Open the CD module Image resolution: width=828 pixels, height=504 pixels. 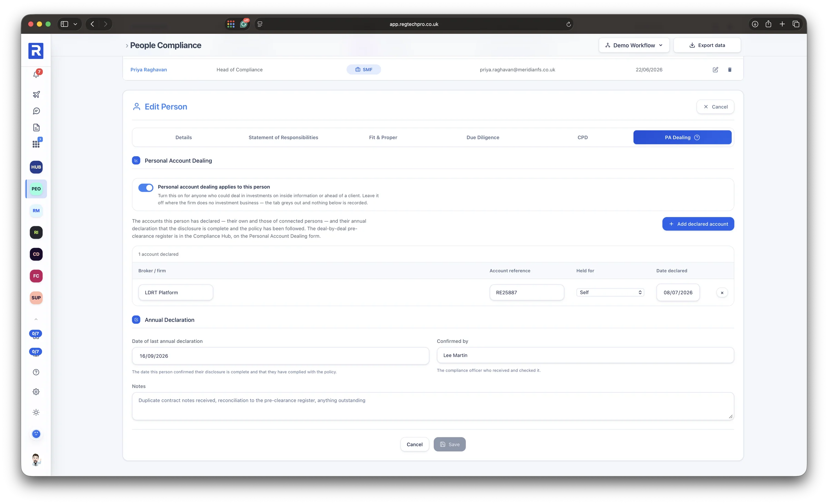[36, 254]
